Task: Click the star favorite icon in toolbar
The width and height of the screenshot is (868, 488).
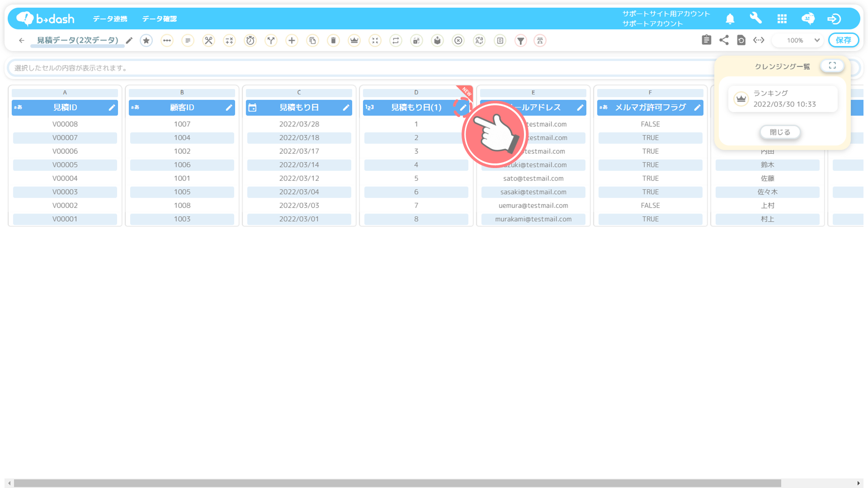Action: point(146,40)
